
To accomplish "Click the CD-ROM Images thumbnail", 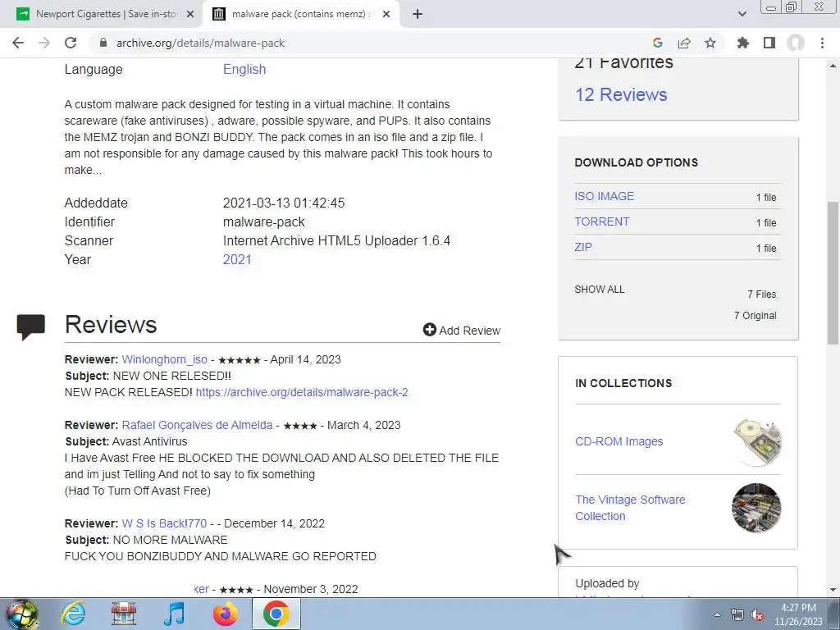I will pyautogui.click(x=756, y=442).
